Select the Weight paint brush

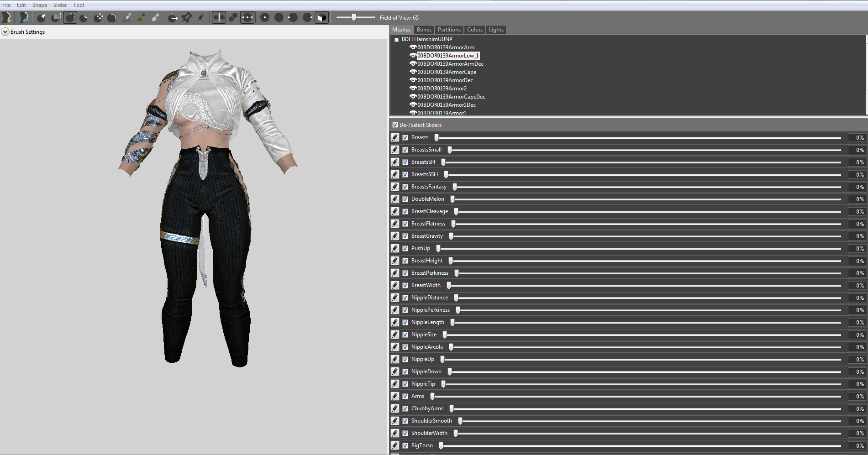(127, 17)
